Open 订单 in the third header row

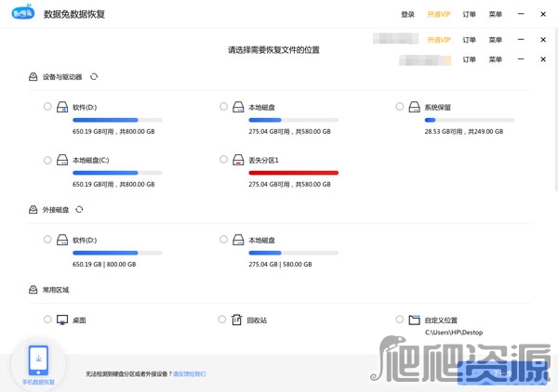click(x=469, y=59)
